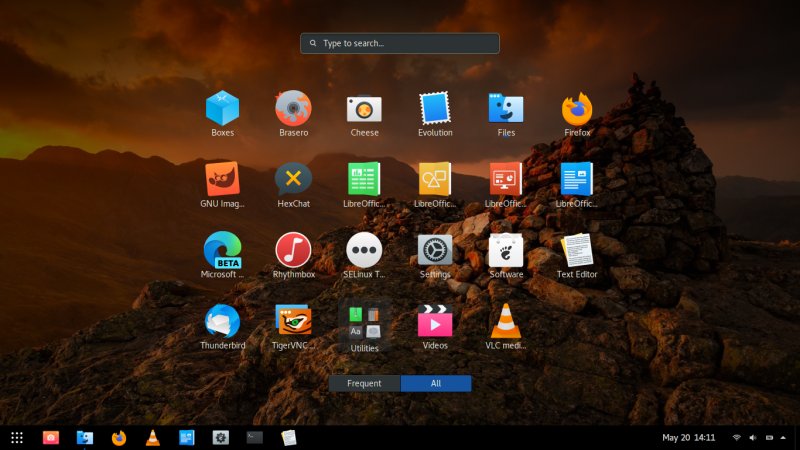
Task: Open the blue document app in taskbar
Action: [187, 438]
